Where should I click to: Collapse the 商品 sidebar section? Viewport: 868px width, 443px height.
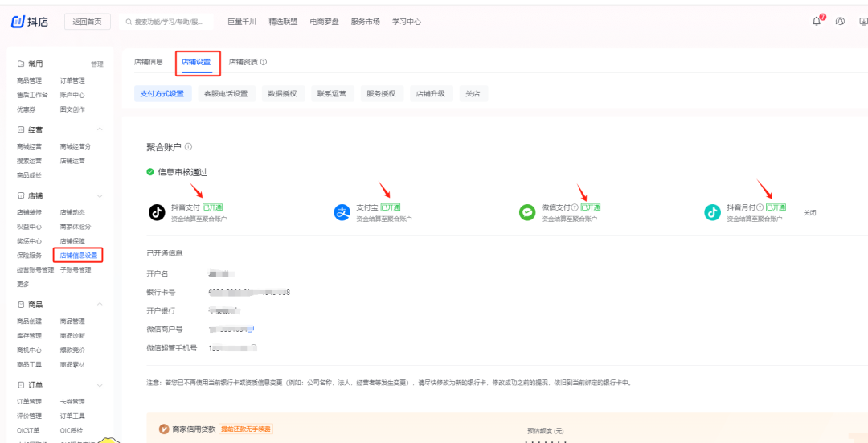click(x=100, y=305)
